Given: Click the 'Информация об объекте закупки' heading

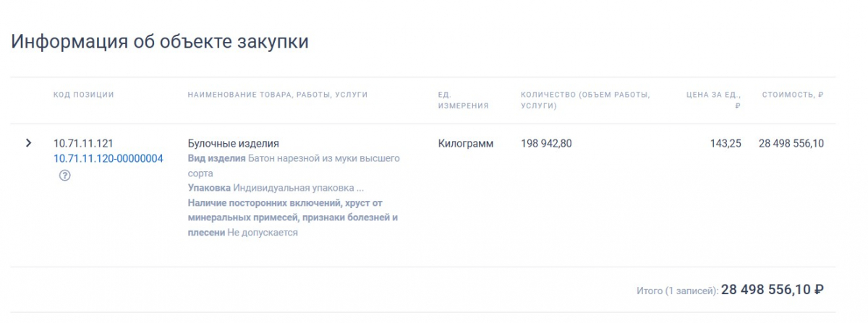Looking at the screenshot, I should point(160,41).
